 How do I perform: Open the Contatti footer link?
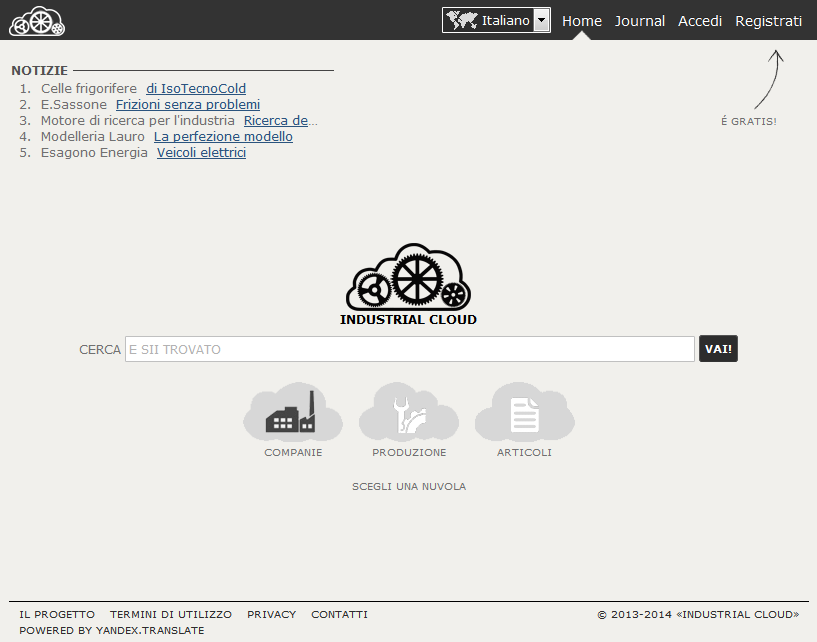(x=339, y=614)
